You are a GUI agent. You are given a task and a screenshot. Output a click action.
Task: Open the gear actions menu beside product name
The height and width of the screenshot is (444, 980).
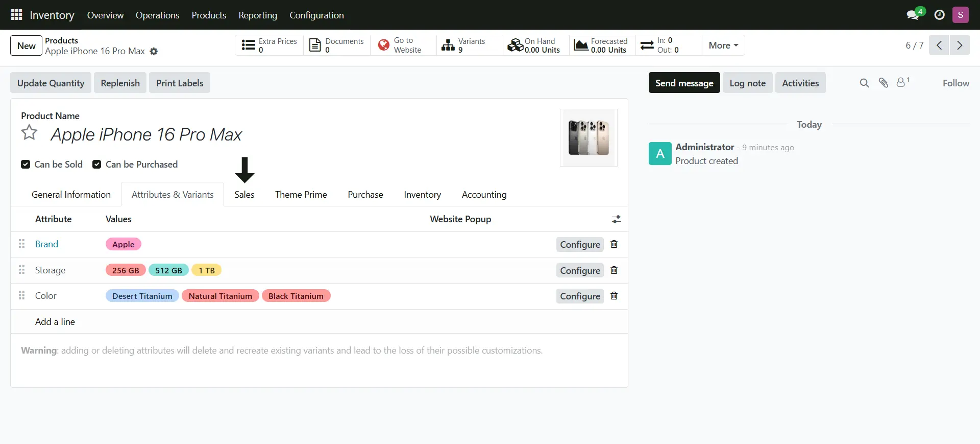154,52
